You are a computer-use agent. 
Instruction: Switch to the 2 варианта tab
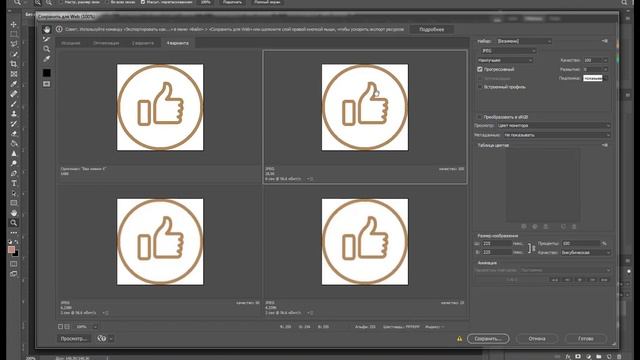[143, 43]
